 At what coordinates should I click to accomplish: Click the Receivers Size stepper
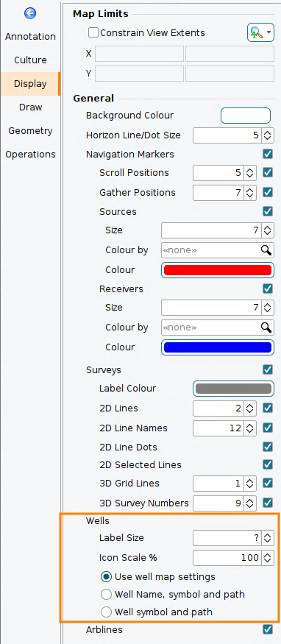tap(268, 308)
